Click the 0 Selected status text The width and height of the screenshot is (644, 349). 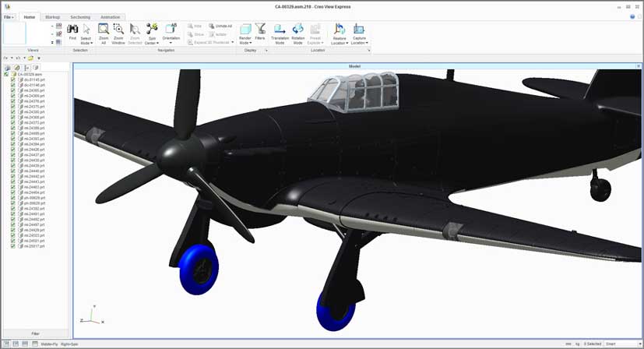[593, 344]
